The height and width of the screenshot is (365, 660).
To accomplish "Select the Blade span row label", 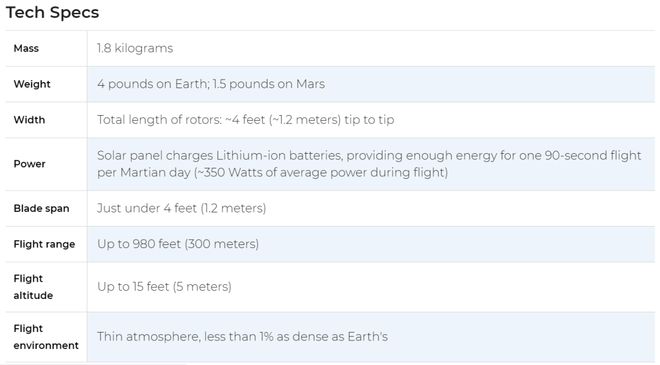I will click(41, 208).
